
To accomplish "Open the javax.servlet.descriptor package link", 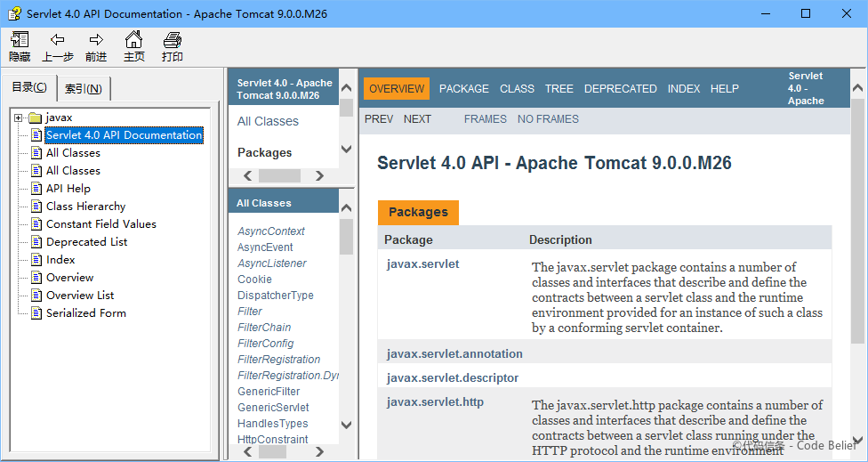I will (x=453, y=377).
